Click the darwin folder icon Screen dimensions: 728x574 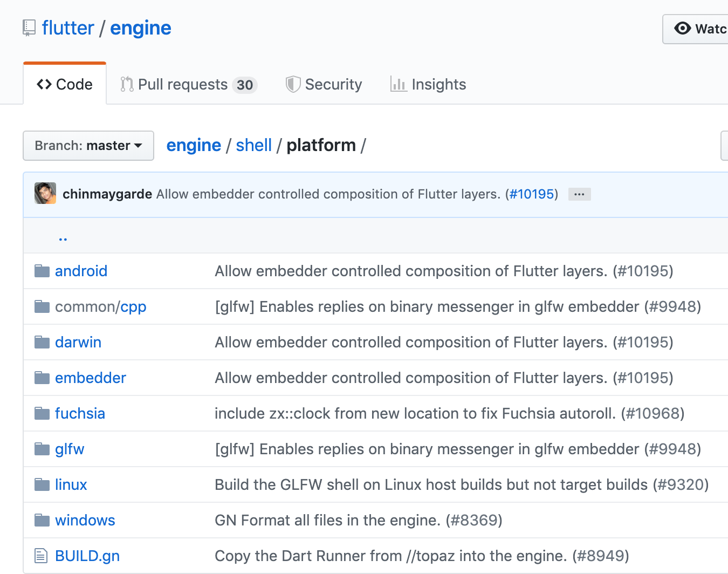tap(42, 342)
